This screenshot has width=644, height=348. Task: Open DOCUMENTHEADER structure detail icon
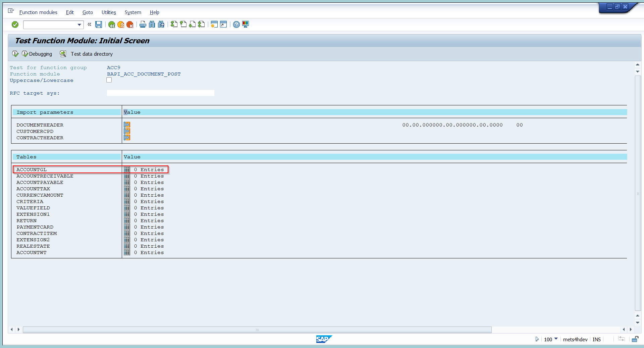(x=127, y=125)
